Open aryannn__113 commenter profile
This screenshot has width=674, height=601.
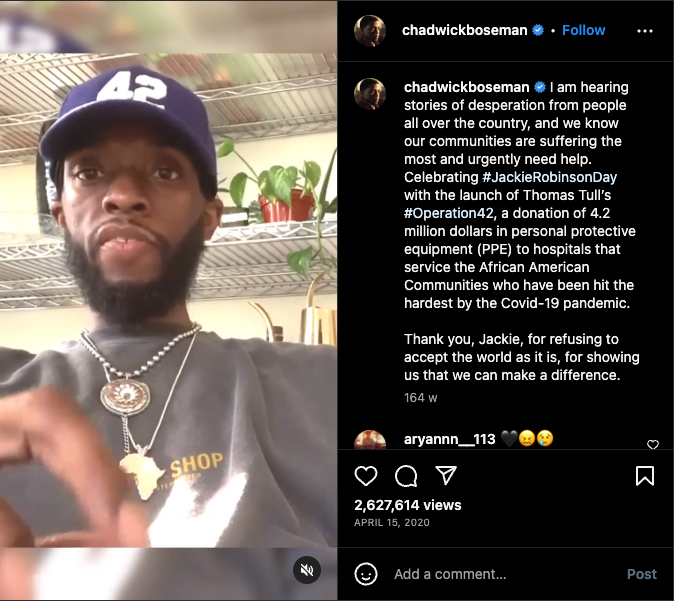point(450,439)
